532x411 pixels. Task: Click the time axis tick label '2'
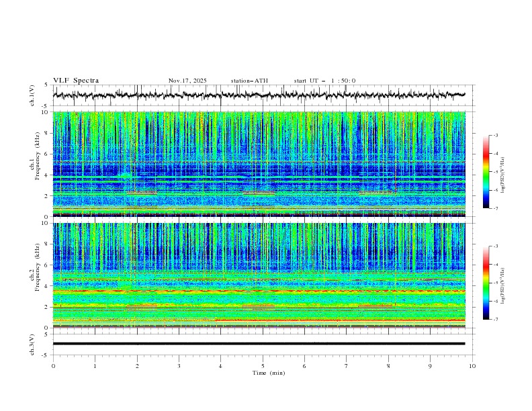137,366
